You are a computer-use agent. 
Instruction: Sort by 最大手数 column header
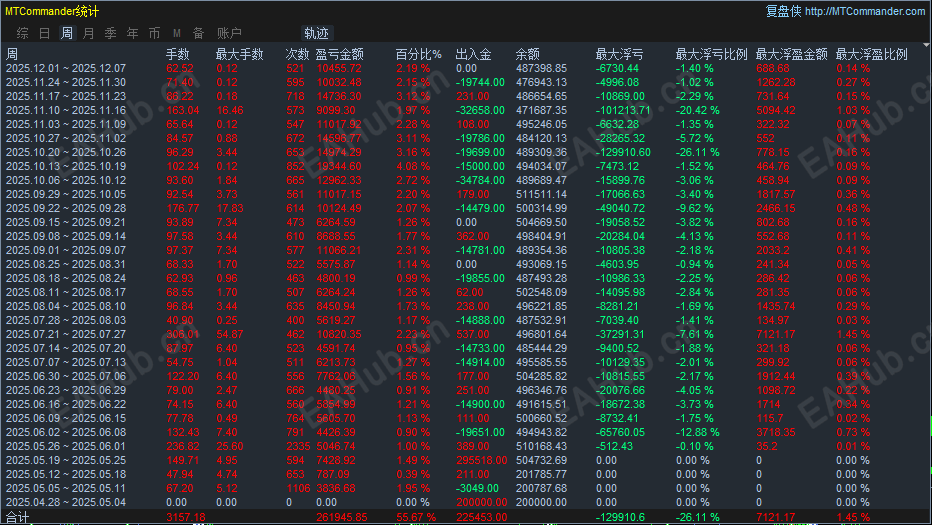pyautogui.click(x=240, y=54)
